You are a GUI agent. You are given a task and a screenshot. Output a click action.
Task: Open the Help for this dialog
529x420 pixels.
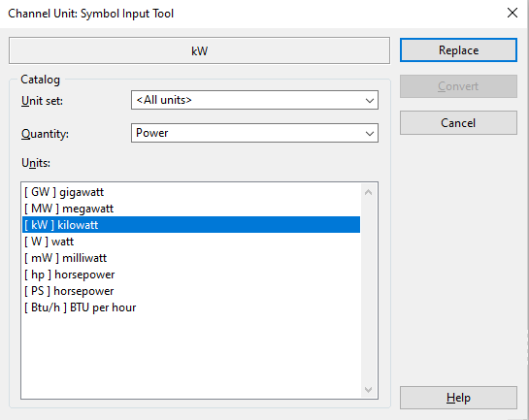(x=458, y=398)
